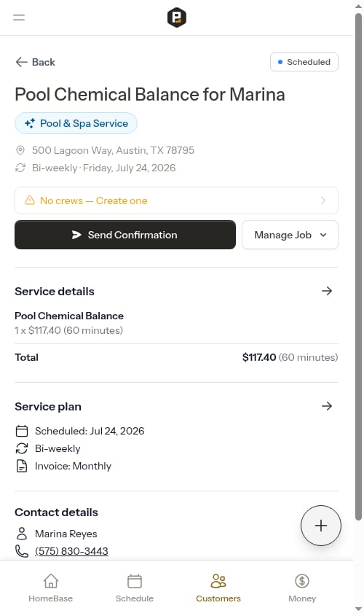Select the Pool & Spa Service tag
This screenshot has height=616, width=364.
click(76, 123)
